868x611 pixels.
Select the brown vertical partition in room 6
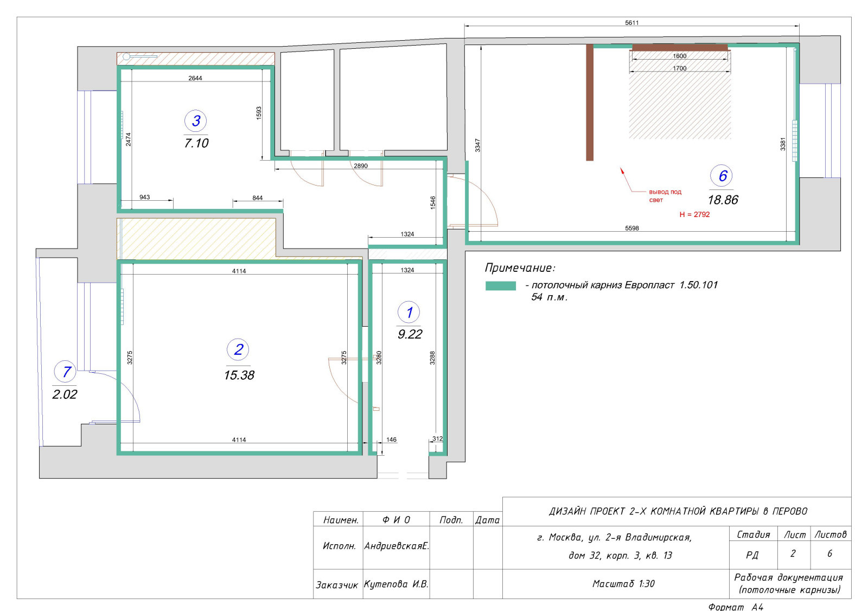pyautogui.click(x=590, y=103)
